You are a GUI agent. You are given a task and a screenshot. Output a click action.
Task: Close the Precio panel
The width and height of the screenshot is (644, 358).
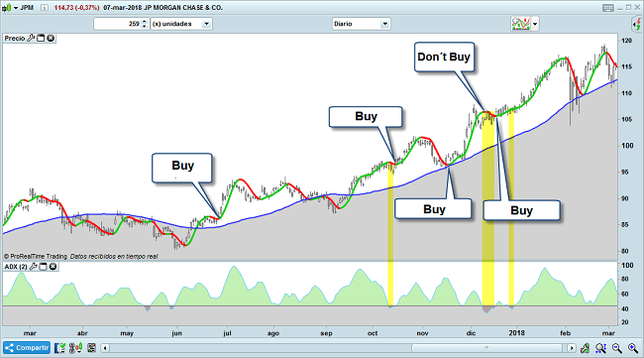[51, 39]
